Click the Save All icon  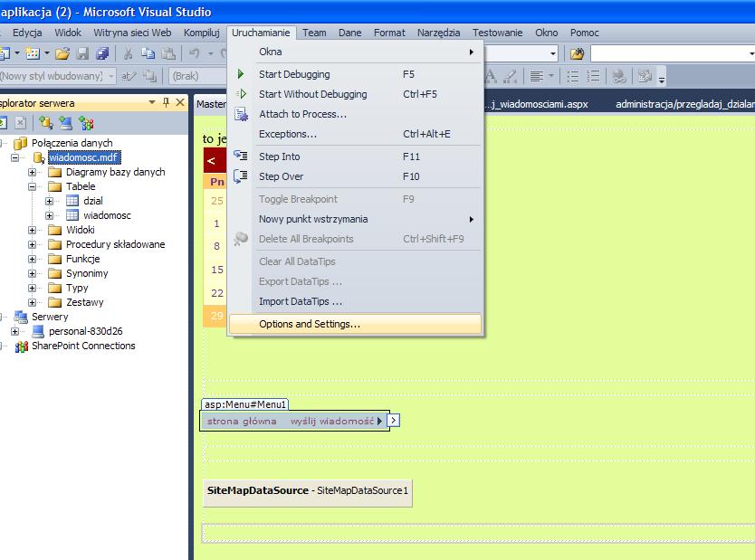pos(102,53)
